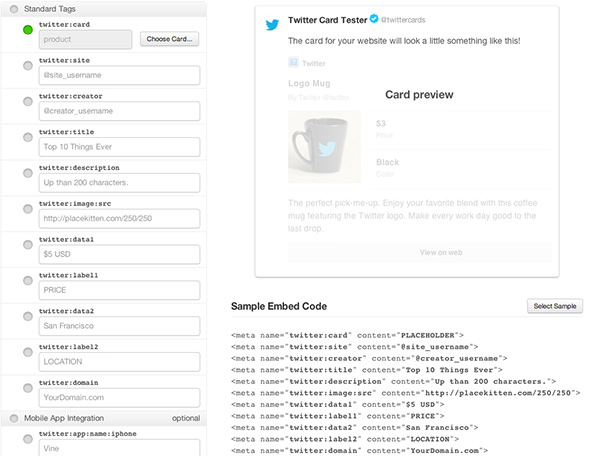Screen dimensions: 600x456
Task: Click into the twitter:image:src field
Action: (x=119, y=219)
